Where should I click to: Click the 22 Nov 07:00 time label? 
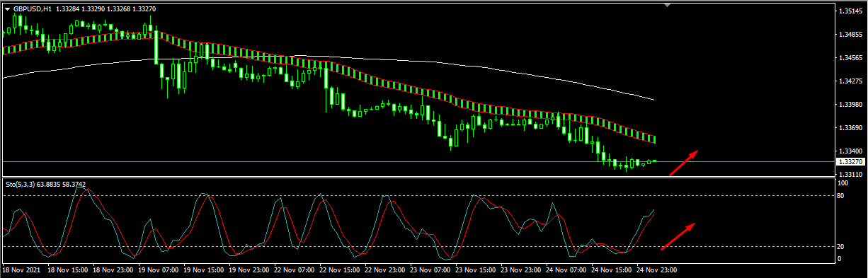[295, 270]
